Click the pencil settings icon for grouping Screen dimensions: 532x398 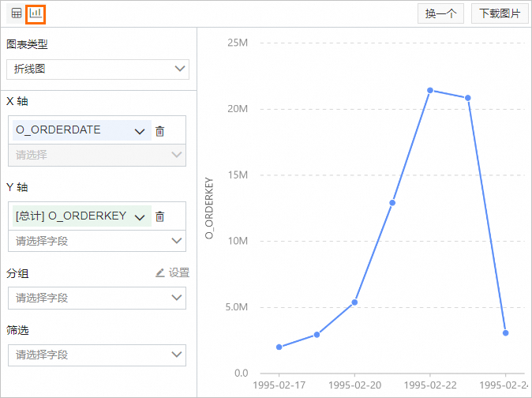pyautogui.click(x=160, y=272)
